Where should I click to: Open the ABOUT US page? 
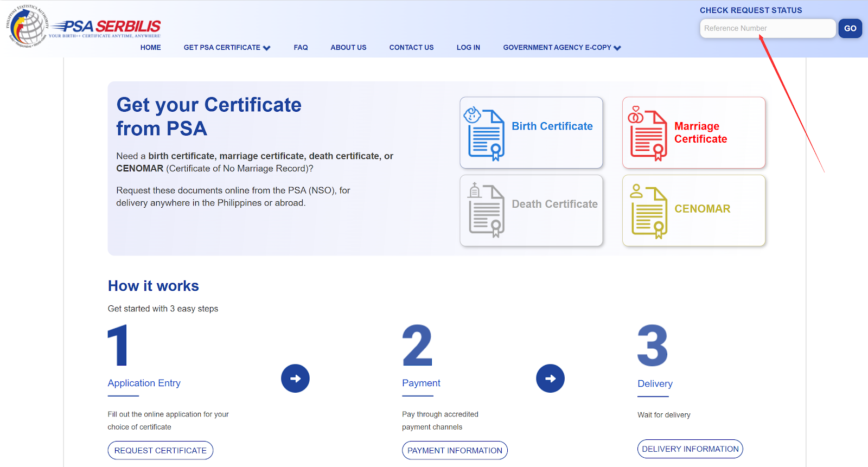coord(348,48)
